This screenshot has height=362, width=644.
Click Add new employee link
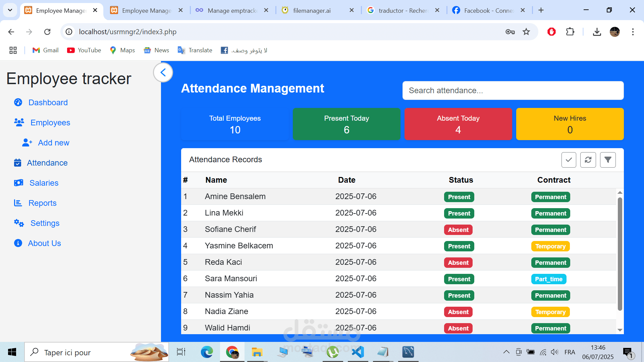point(53,143)
